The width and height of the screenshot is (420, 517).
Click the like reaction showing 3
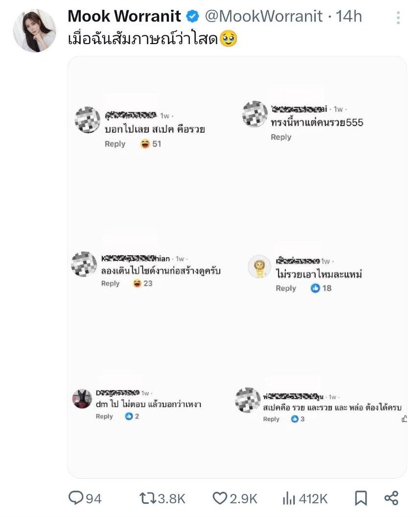(295, 419)
